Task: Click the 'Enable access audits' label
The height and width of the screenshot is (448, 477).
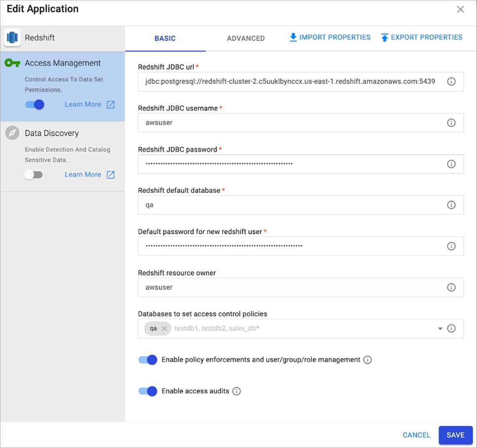Action: click(195, 391)
